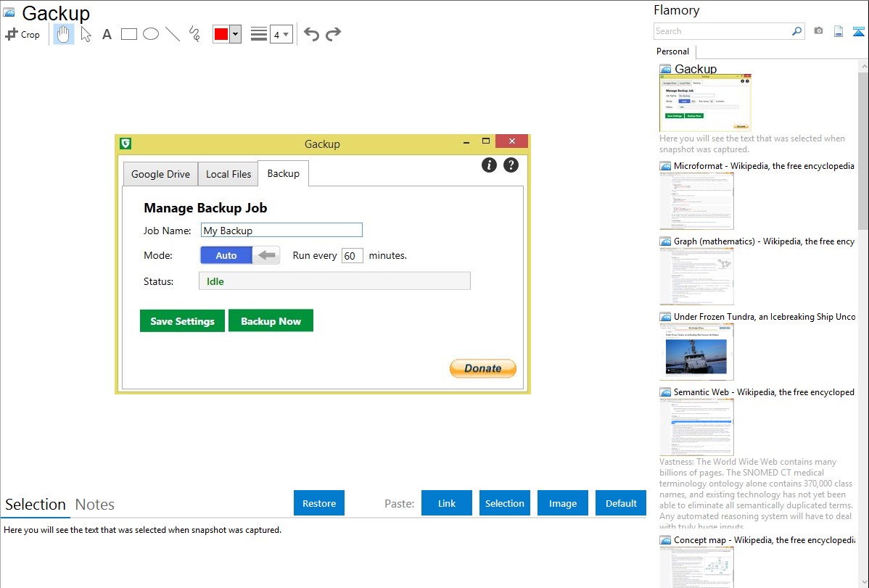Viewport: 869px width, 588px height.
Task: Click the Flamory Search field
Action: [722, 31]
